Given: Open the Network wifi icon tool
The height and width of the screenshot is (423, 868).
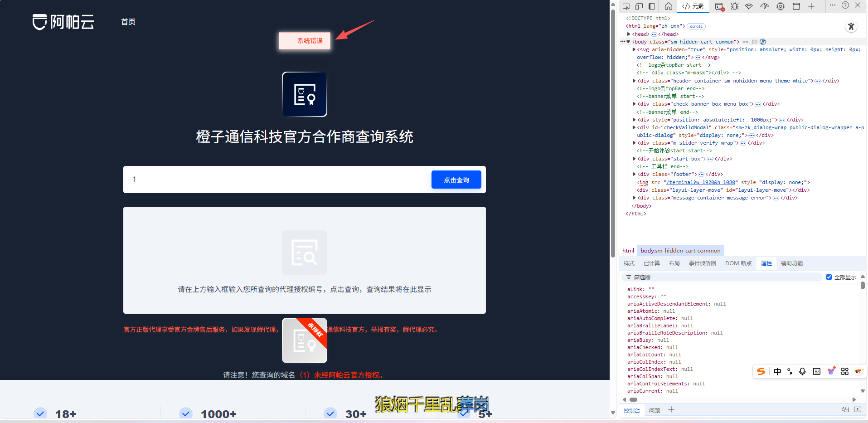Looking at the screenshot, I should [x=749, y=6].
